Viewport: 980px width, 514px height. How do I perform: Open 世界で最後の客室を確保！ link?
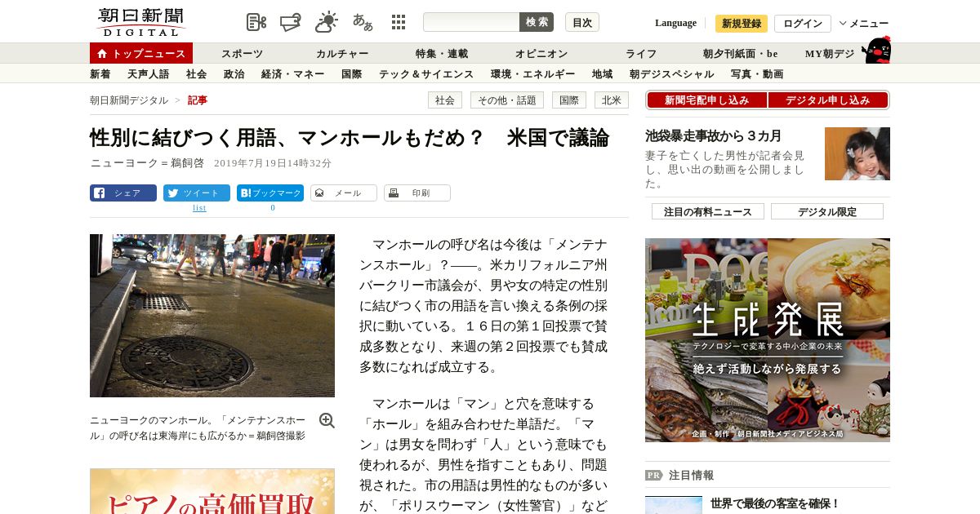[775, 504]
